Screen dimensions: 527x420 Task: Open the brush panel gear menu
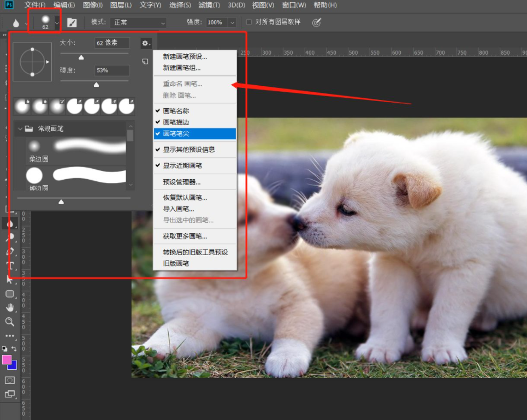[x=146, y=43]
